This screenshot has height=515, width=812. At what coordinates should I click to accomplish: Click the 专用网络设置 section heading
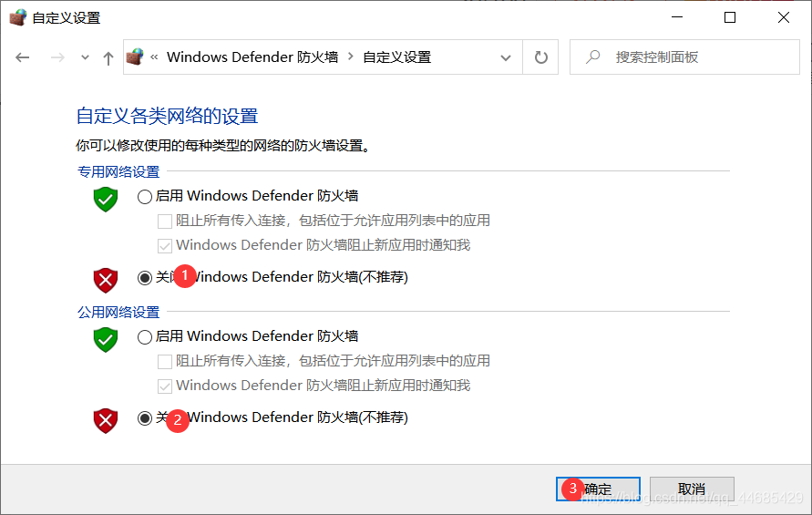click(118, 171)
